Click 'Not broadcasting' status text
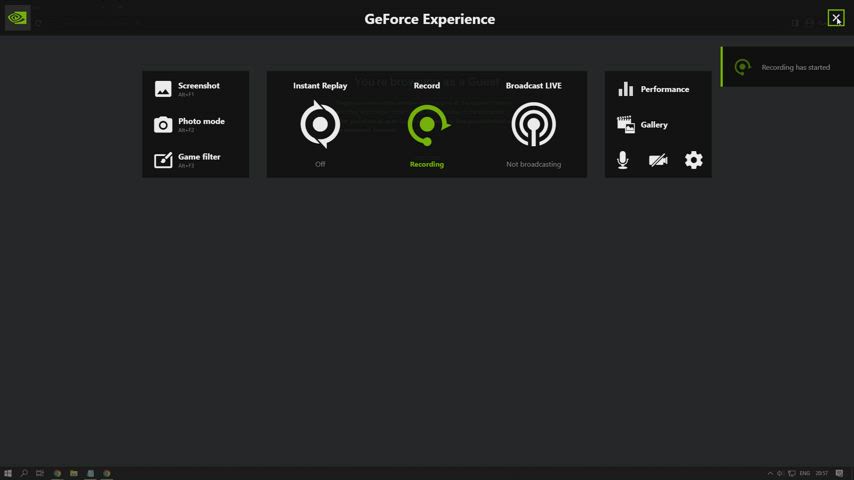 533,164
